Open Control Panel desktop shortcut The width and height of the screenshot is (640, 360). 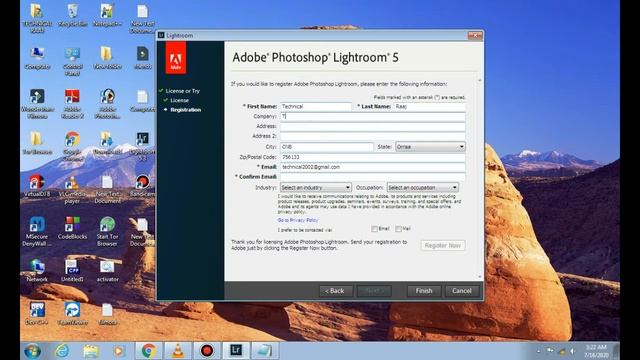(x=72, y=61)
